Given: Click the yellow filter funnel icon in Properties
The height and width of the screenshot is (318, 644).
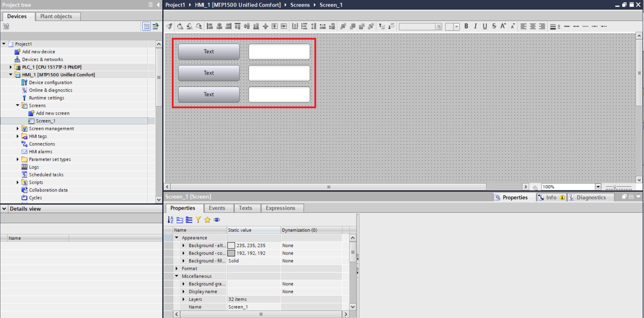Looking at the screenshot, I should [198, 220].
